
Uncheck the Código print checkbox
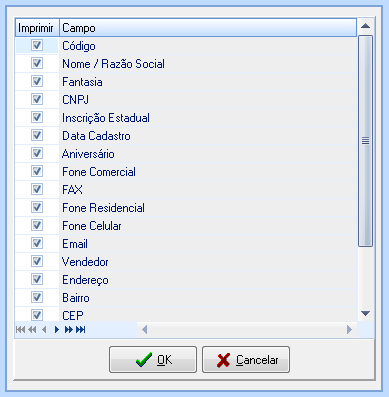pyautogui.click(x=37, y=45)
